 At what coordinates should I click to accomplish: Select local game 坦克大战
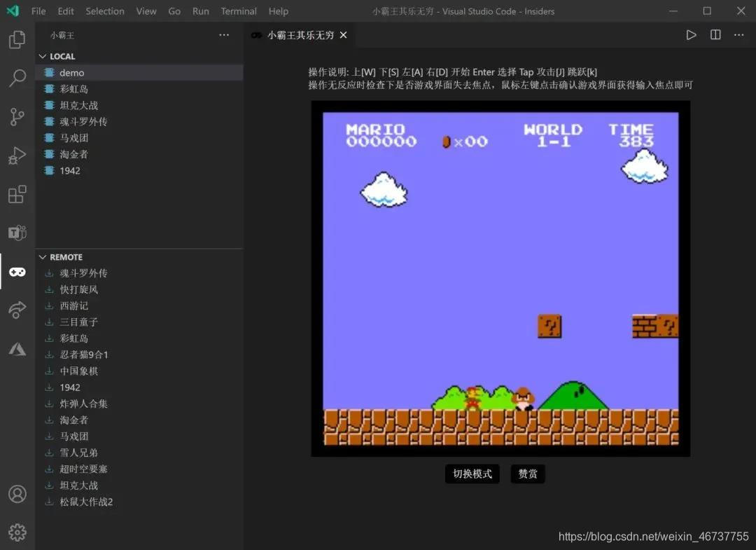coord(139,106)
